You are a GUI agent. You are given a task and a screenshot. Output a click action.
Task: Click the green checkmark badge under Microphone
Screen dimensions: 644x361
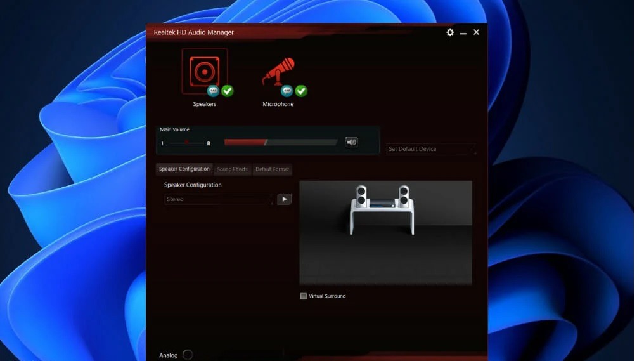click(x=301, y=91)
